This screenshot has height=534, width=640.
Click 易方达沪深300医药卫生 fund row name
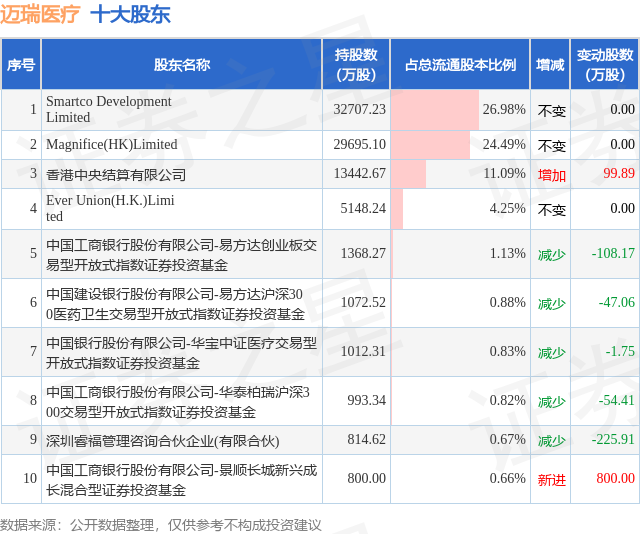175,304
